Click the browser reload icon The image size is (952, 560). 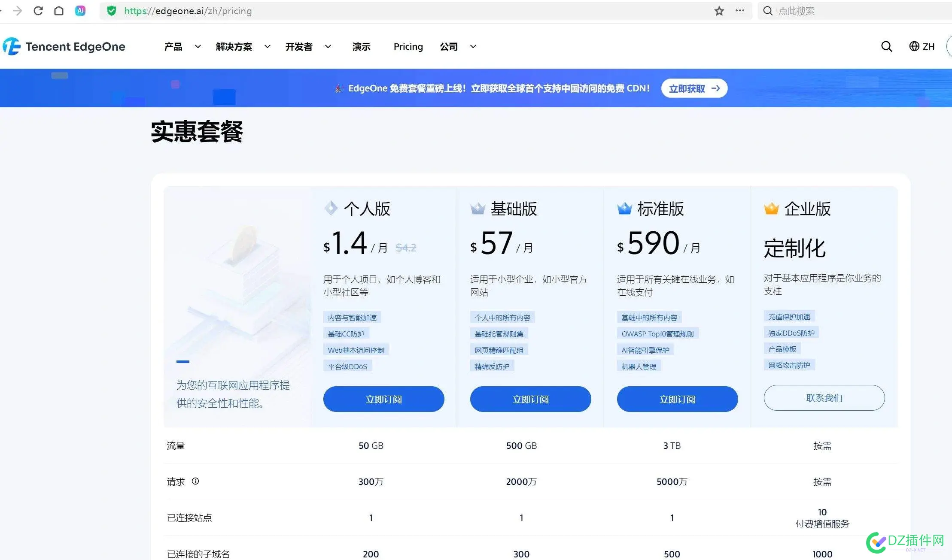click(x=38, y=11)
